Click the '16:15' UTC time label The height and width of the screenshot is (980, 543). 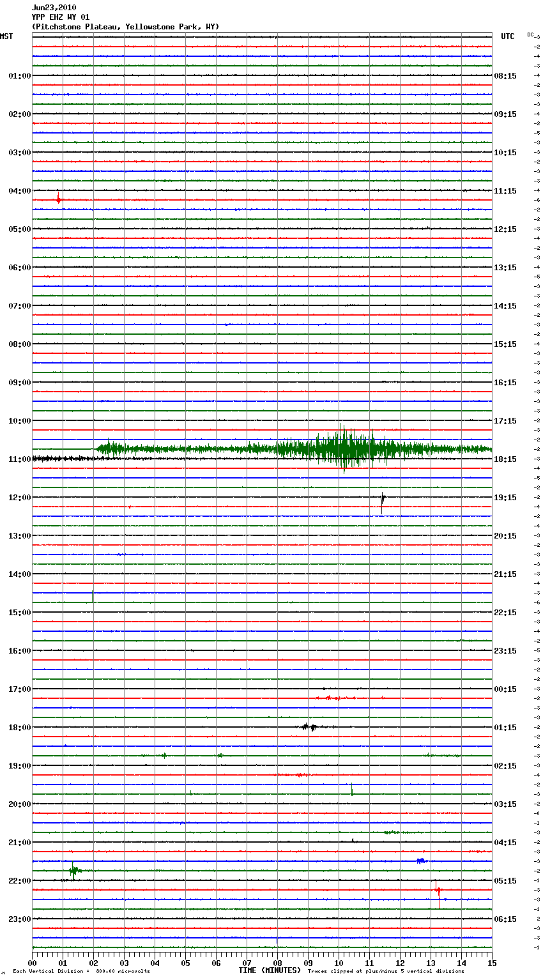[x=505, y=383]
